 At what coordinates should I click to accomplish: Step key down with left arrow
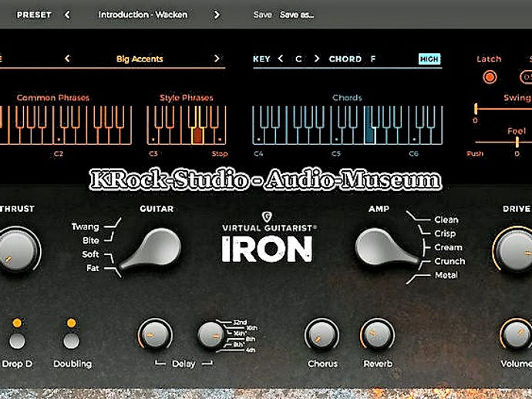point(281,59)
